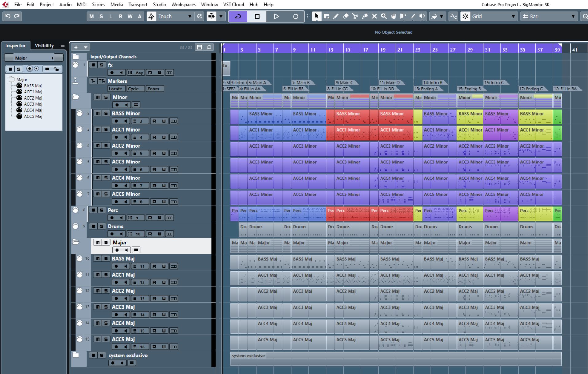Image resolution: width=588 pixels, height=374 pixels.
Task: Open the track search magnifier
Action: tap(209, 47)
